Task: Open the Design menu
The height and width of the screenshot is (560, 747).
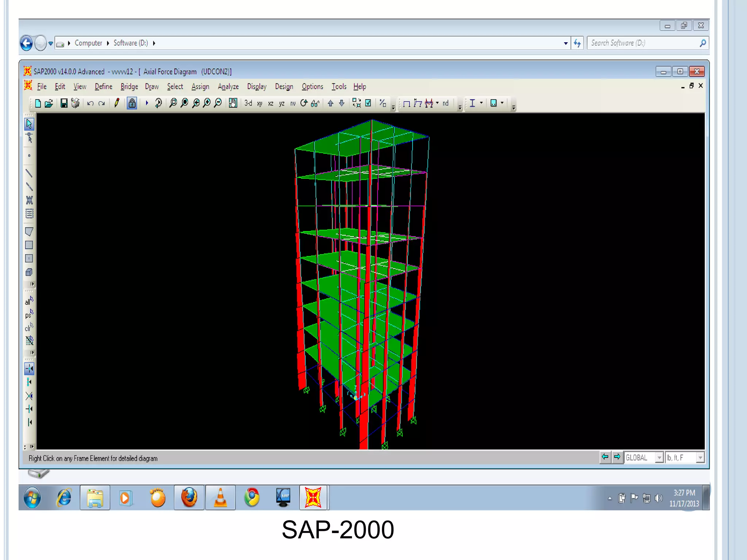Action: pos(284,87)
